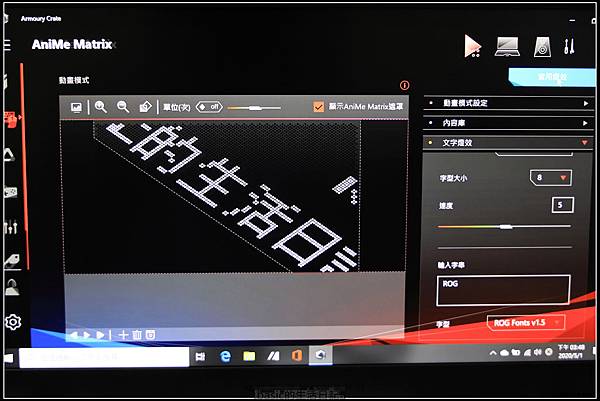This screenshot has height=401, width=600.
Task: Open the sliders tuning icon in left sidebar
Action: point(11,227)
